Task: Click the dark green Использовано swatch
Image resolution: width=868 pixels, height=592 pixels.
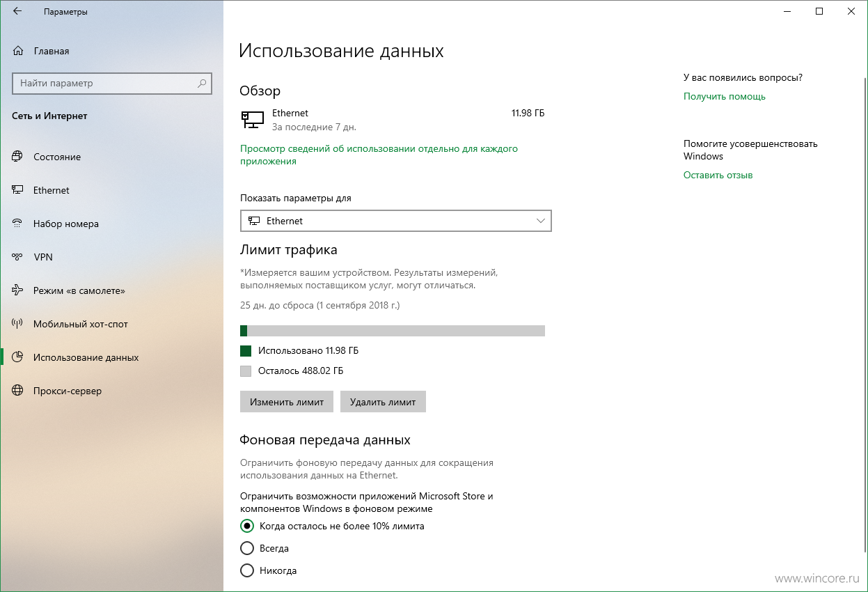Action: pos(245,350)
